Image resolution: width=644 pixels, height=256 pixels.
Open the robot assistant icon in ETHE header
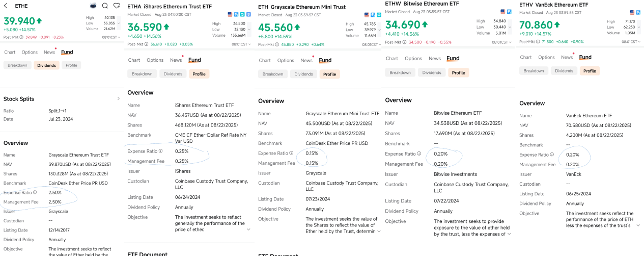(x=93, y=6)
